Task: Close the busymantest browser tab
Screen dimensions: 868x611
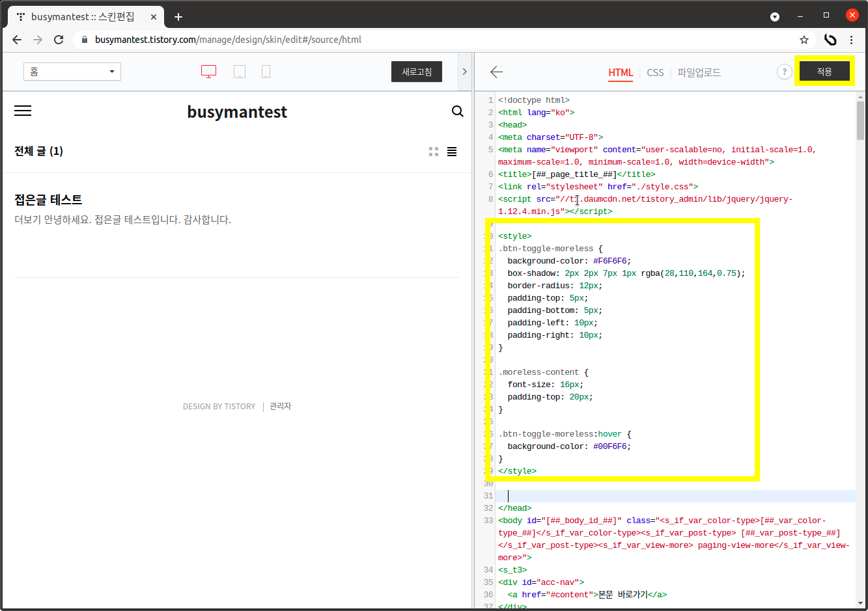Action: tap(154, 17)
